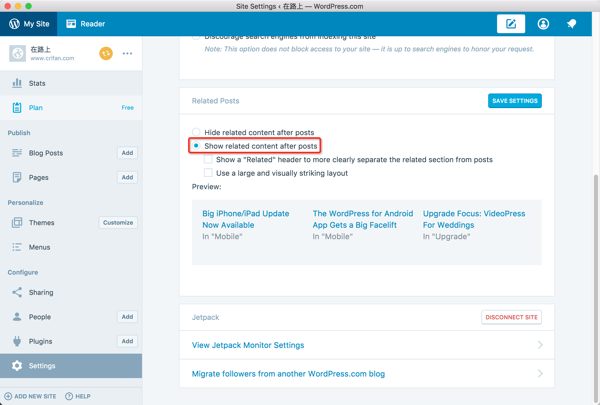Viewport: 600px width, 405px height.
Task: Click the orange sync status icon
Action: tap(106, 53)
